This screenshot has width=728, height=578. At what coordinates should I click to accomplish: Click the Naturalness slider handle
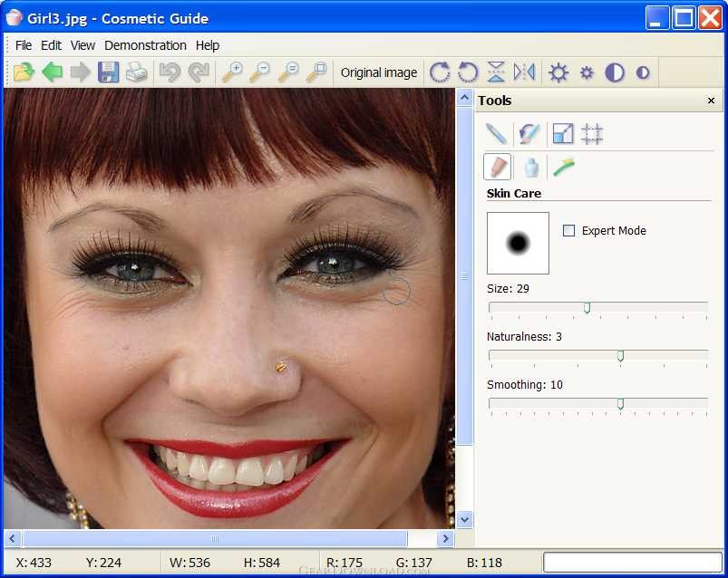tap(620, 356)
